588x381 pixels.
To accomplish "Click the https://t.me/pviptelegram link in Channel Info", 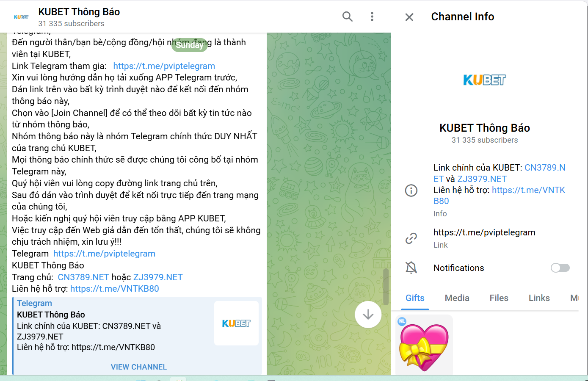I will (x=484, y=232).
